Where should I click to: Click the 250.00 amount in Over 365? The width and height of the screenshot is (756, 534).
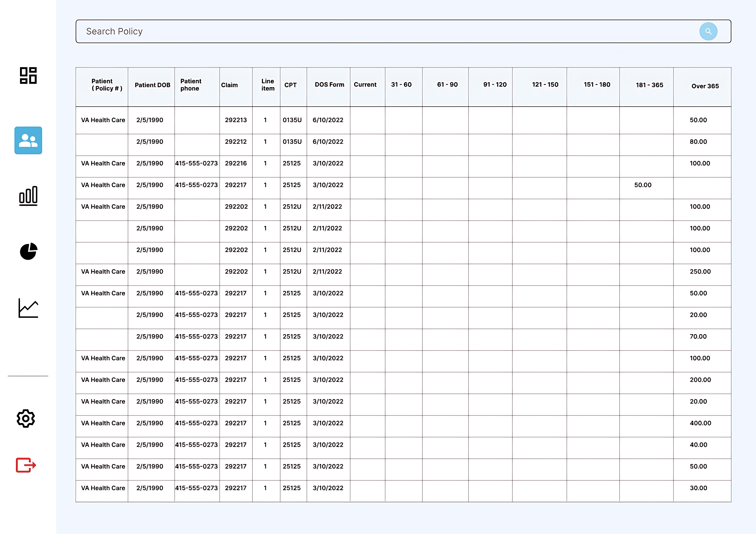tap(700, 272)
